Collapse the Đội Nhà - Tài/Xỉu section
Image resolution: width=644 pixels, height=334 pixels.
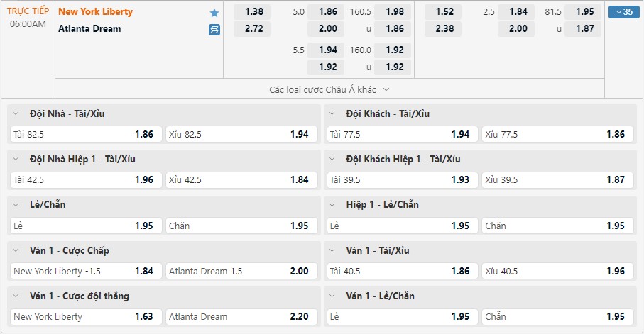click(16, 113)
